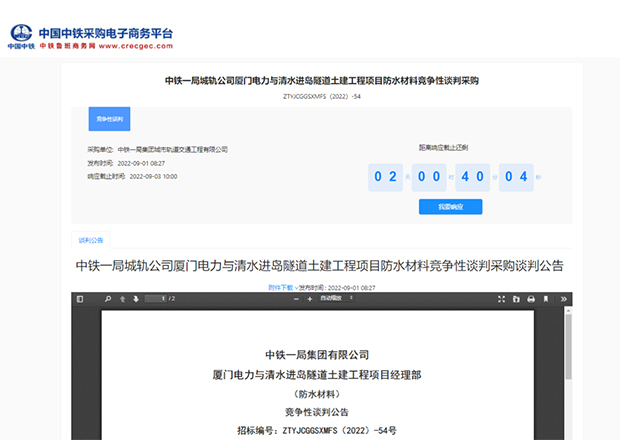Open the find-in-document search icon
This screenshot has height=440, width=620.
[x=108, y=299]
